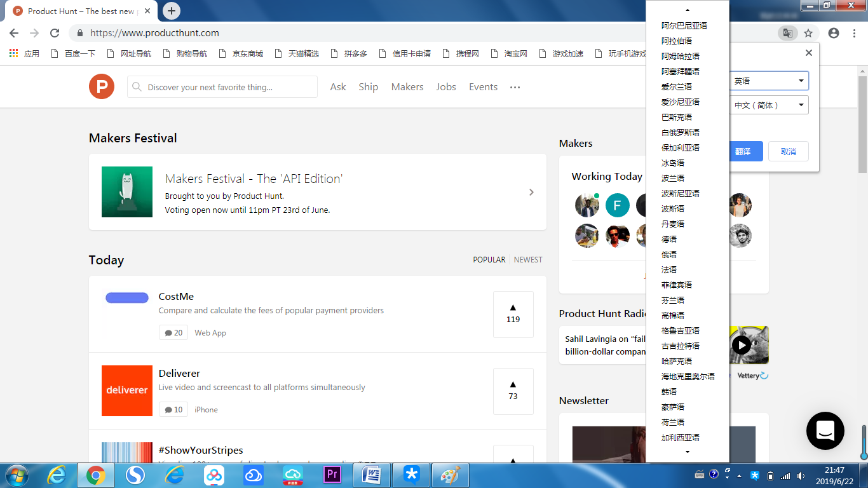The image size is (868, 488).
Task: Open the Word document in the taskbar
Action: tap(372, 475)
